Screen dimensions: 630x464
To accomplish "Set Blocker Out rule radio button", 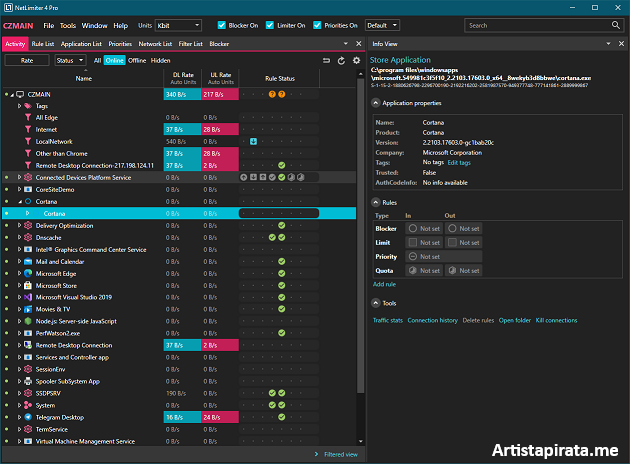I will pyautogui.click(x=452, y=228).
